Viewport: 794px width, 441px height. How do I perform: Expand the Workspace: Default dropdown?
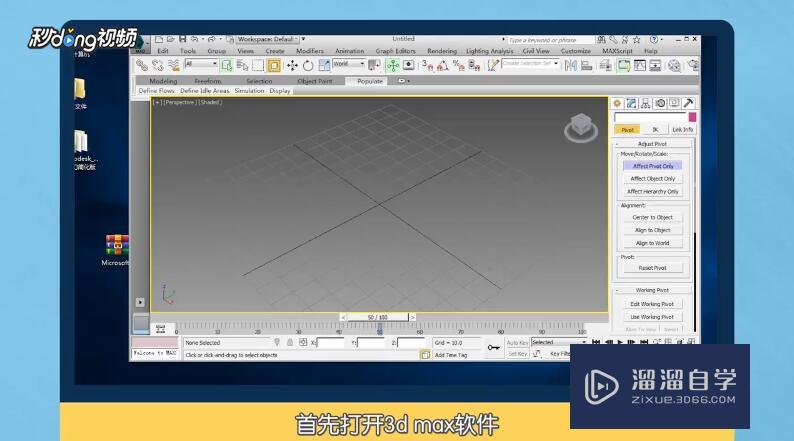click(267, 39)
